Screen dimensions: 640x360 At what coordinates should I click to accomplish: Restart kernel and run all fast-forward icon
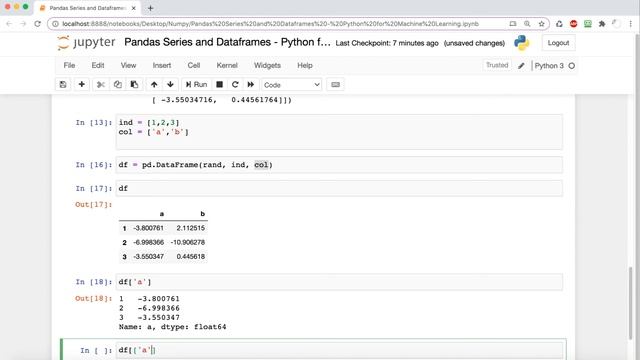[251, 84]
